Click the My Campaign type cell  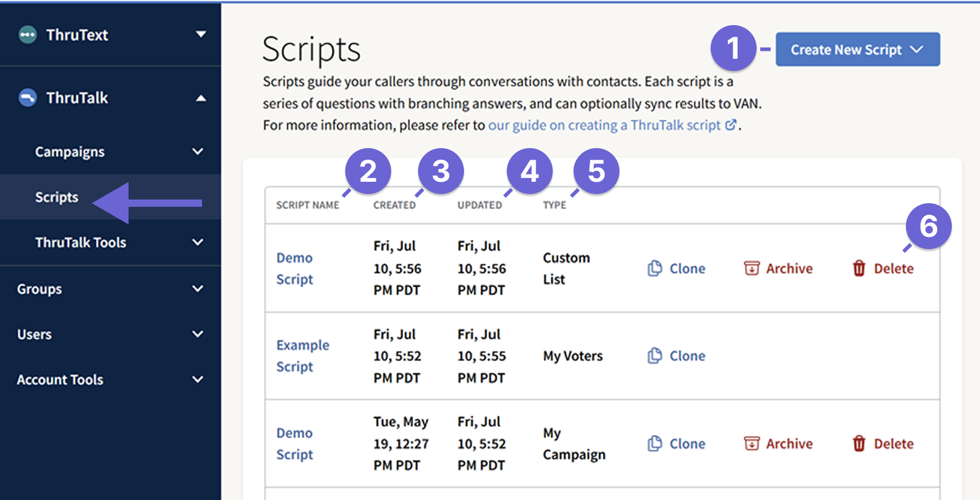click(x=574, y=443)
